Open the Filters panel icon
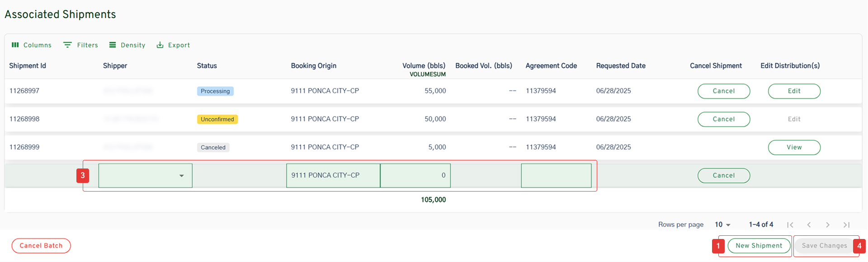This screenshot has height=262, width=868. coord(67,45)
